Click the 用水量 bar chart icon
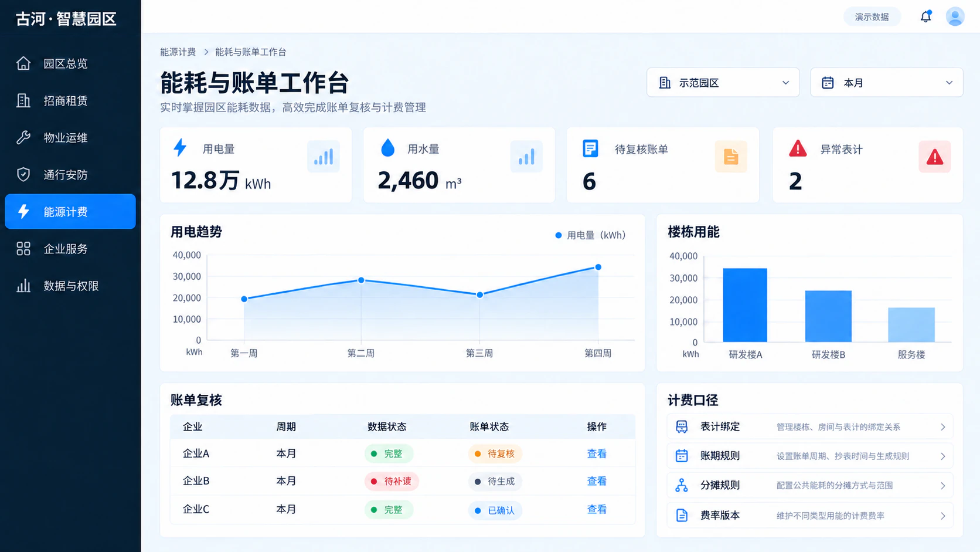The image size is (980, 552). (526, 157)
